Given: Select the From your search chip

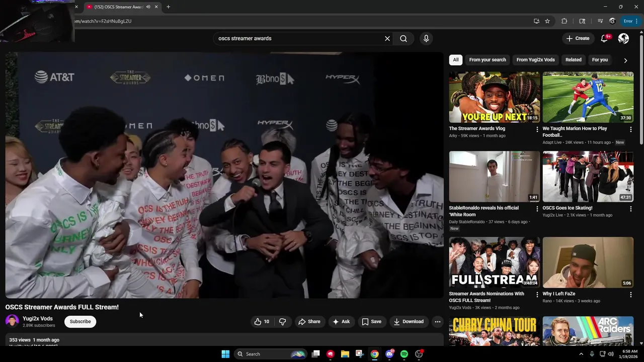Looking at the screenshot, I should coord(488,60).
